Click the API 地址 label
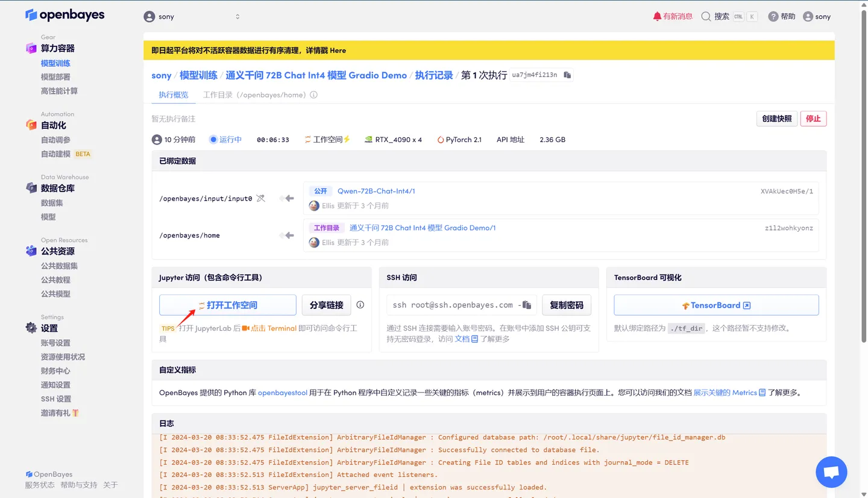Viewport: 868px width, 498px height. pos(511,140)
